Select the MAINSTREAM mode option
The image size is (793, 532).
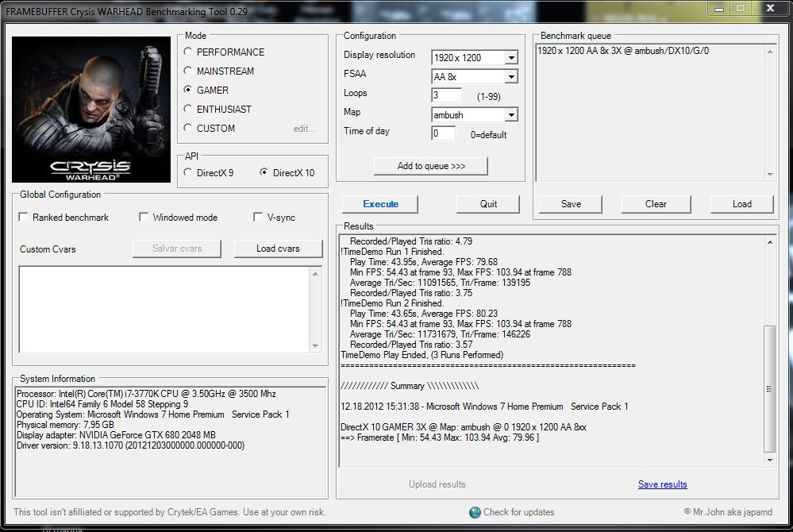pyautogui.click(x=187, y=71)
